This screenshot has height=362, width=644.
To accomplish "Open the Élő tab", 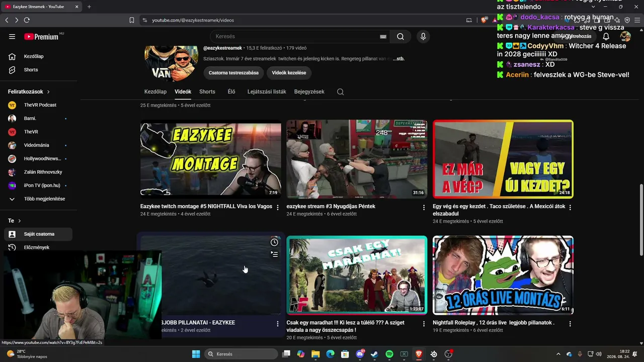I will point(231,92).
